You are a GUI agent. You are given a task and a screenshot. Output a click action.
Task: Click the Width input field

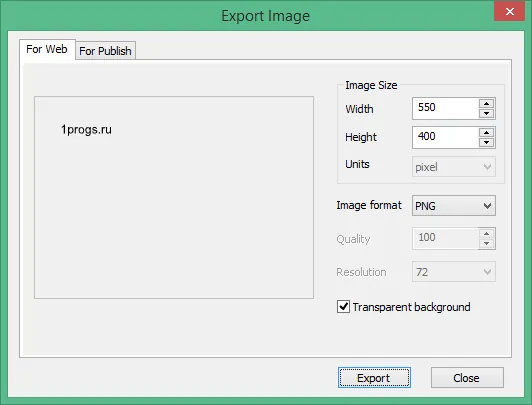click(x=445, y=108)
